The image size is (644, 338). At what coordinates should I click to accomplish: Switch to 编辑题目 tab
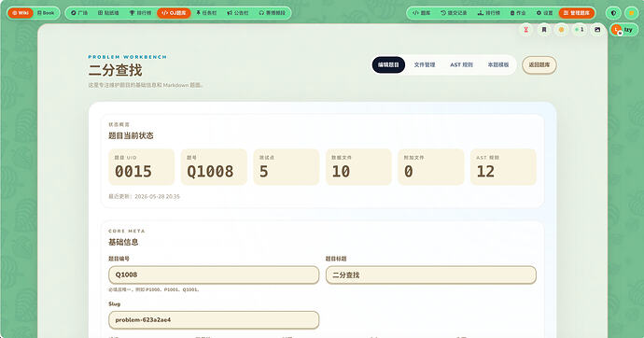(388, 64)
